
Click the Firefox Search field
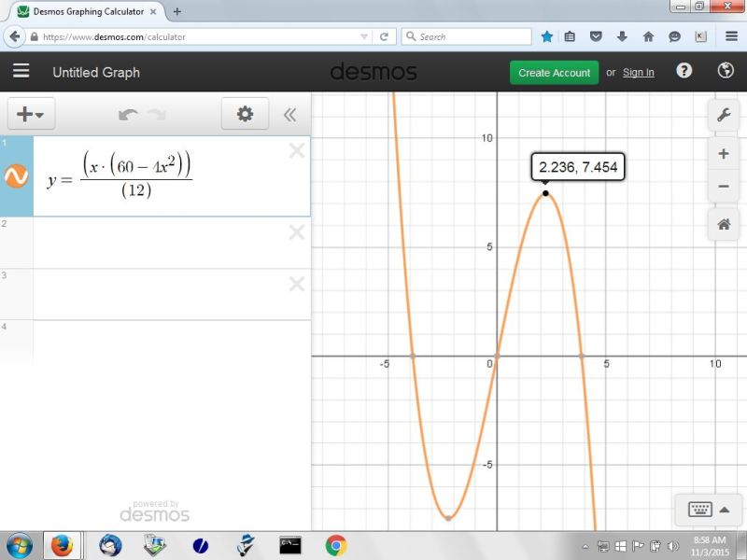[x=467, y=36]
